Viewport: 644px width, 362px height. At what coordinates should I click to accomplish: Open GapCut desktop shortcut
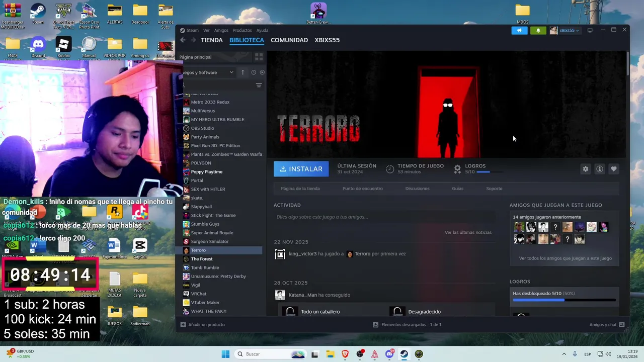coord(140,248)
